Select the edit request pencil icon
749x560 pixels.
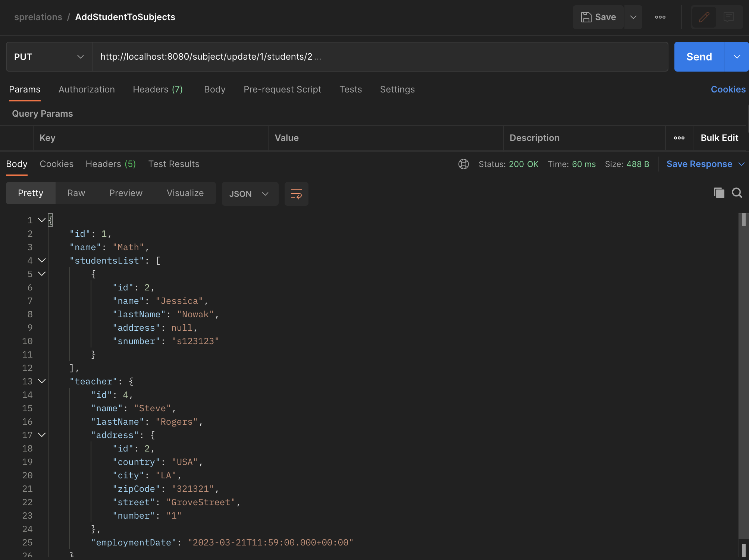[x=704, y=17]
